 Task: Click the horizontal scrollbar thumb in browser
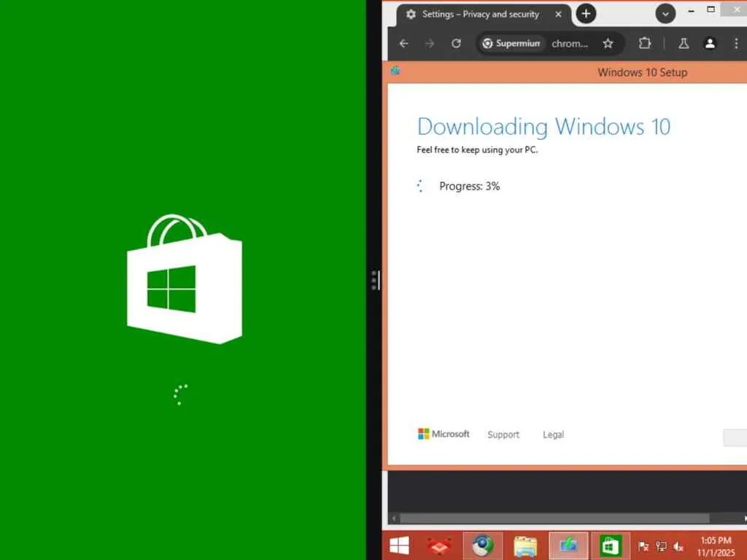[554, 518]
